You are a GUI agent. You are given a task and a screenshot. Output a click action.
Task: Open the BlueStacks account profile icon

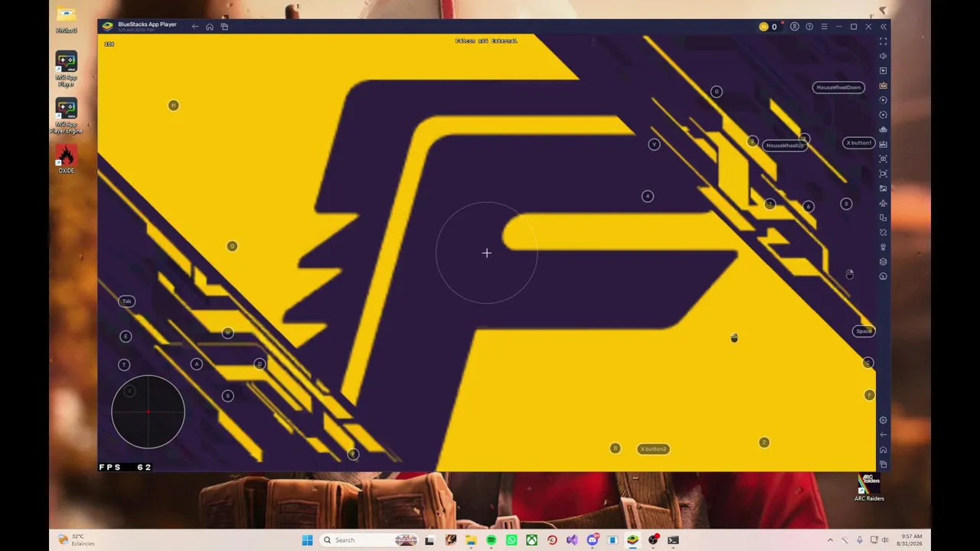pos(795,27)
